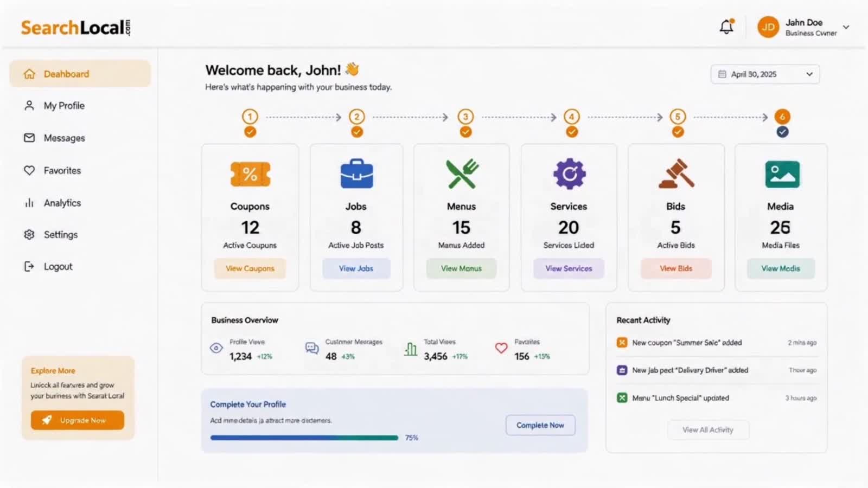Click the Jobs briefcase icon
The width and height of the screenshot is (868, 488).
pyautogui.click(x=356, y=174)
